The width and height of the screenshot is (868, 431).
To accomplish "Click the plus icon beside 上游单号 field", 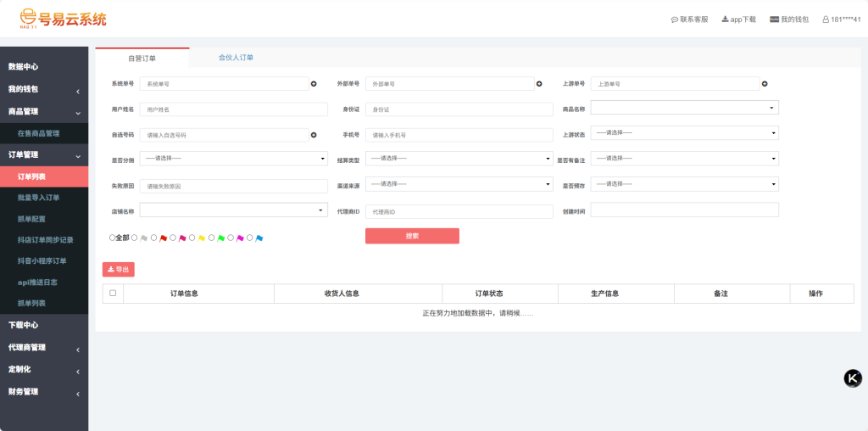I will point(765,84).
